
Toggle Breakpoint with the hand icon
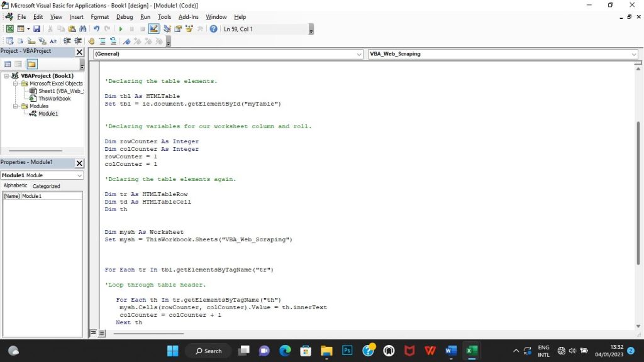[x=91, y=41]
